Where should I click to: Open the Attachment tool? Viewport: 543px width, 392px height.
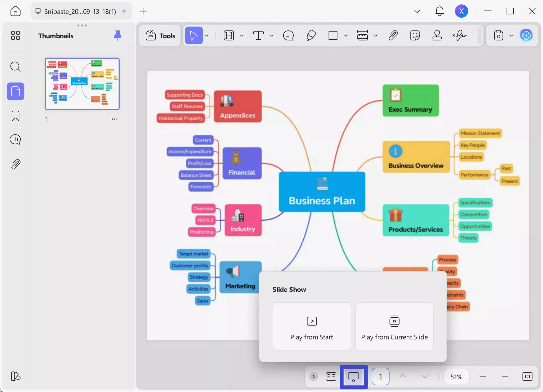coord(393,35)
